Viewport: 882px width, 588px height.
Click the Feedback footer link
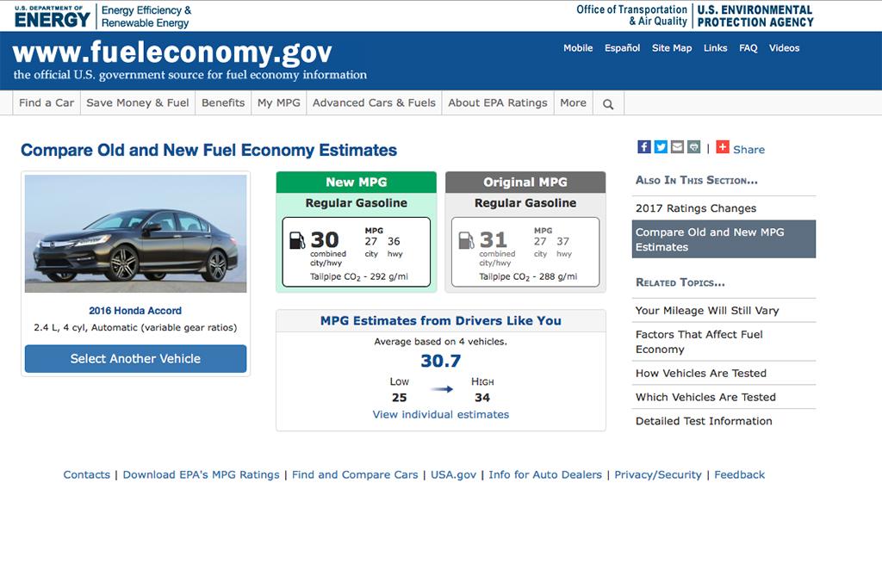click(739, 474)
